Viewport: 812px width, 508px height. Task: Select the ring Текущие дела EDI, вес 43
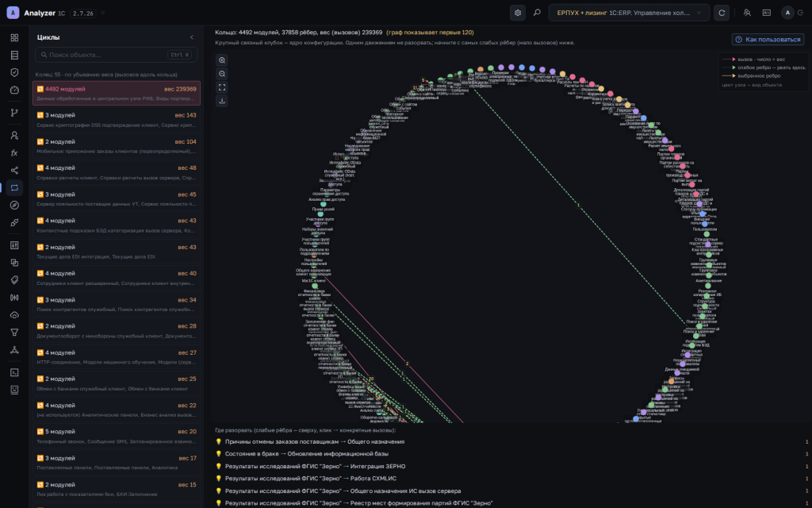tap(116, 252)
